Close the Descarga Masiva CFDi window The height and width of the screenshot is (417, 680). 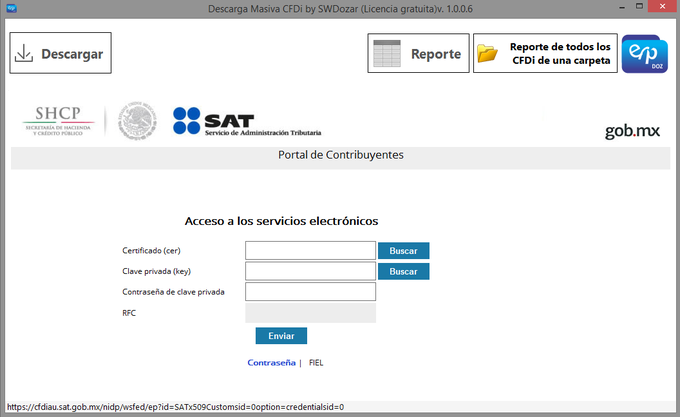(x=662, y=6)
